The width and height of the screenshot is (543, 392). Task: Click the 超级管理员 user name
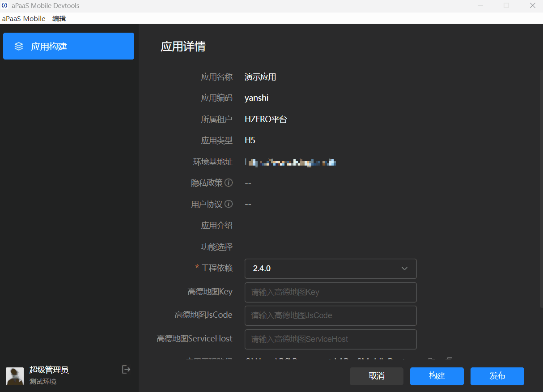click(x=49, y=370)
